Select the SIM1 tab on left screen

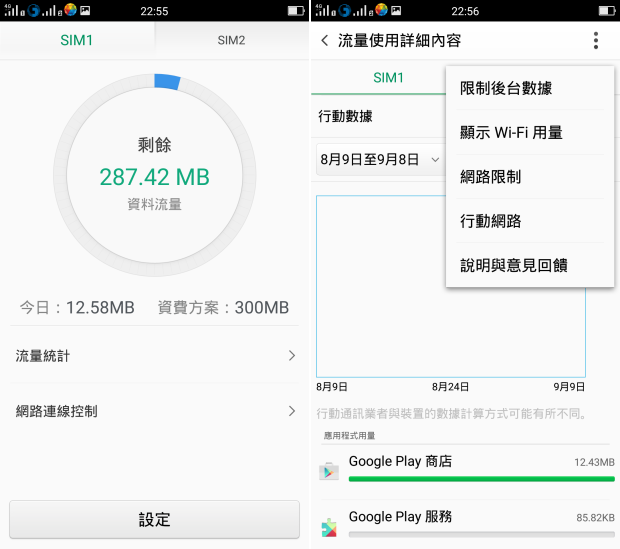tap(77, 40)
